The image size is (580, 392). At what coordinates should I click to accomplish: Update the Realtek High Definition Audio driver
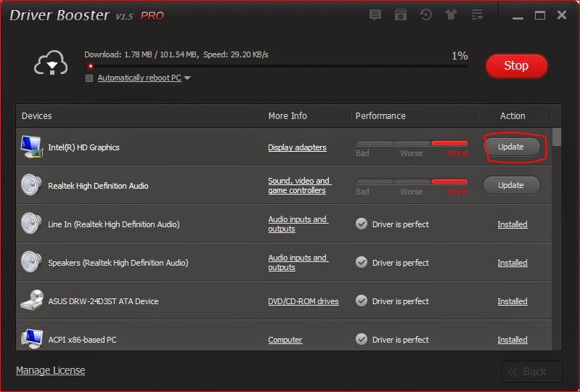point(511,185)
